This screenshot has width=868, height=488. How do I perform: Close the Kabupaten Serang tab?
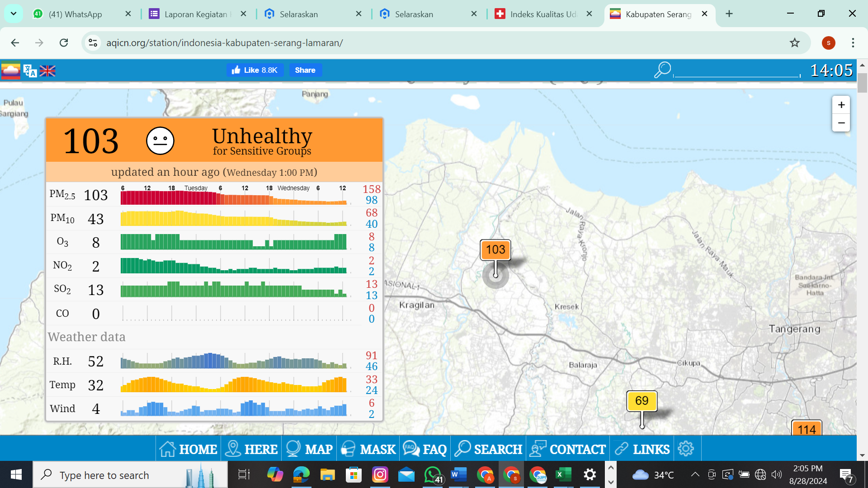[704, 14]
